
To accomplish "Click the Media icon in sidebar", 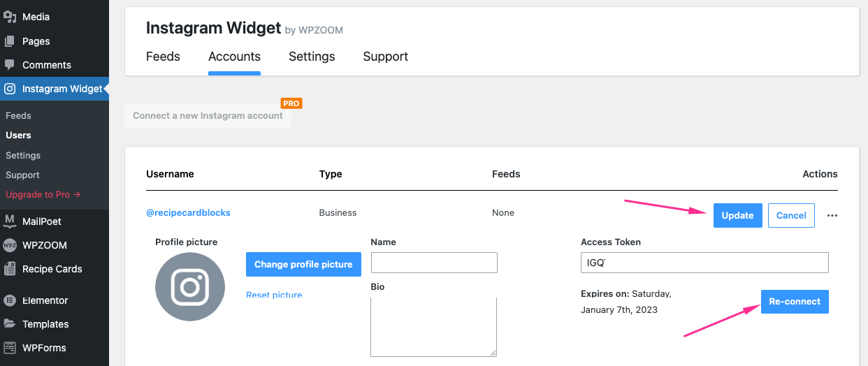I will (10, 17).
